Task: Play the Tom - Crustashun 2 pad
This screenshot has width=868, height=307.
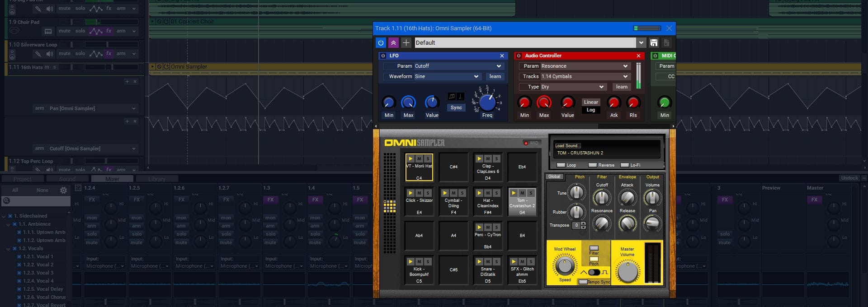Action: [x=514, y=193]
